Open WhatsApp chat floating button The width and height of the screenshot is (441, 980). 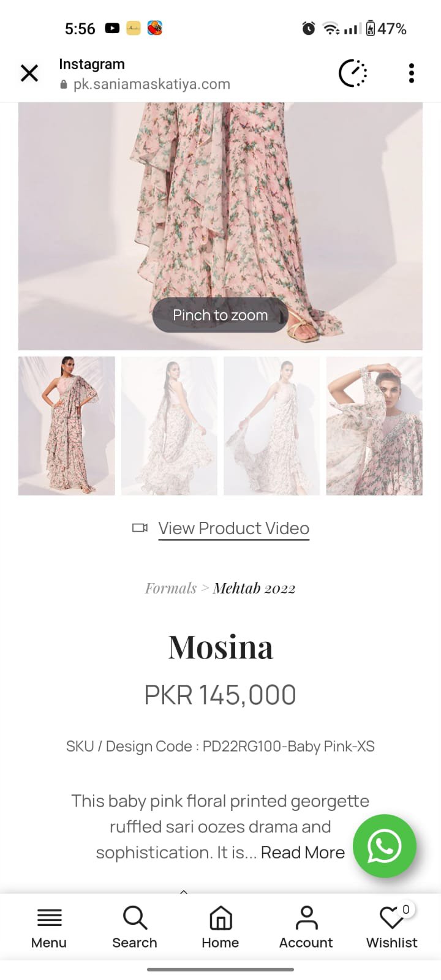click(x=385, y=846)
